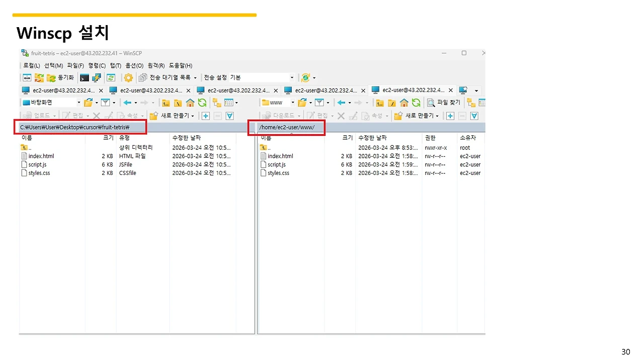This screenshot has height=362, width=644.
Task: Click the local panel back arrow
Action: tap(127, 103)
